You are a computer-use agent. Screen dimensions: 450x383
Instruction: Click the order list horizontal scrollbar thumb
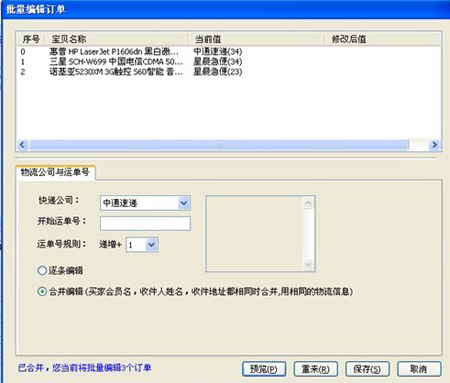[219, 145]
